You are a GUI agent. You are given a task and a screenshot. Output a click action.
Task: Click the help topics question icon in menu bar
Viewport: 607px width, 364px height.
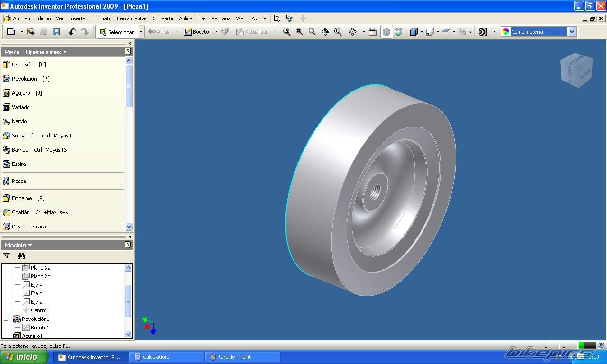point(277,18)
